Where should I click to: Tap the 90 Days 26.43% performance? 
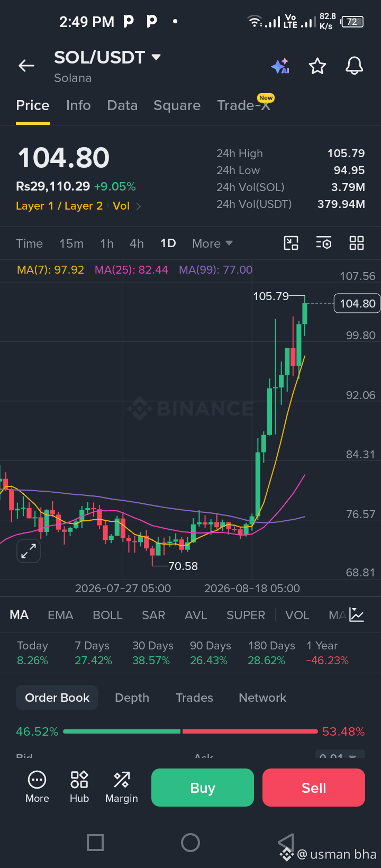[210, 653]
